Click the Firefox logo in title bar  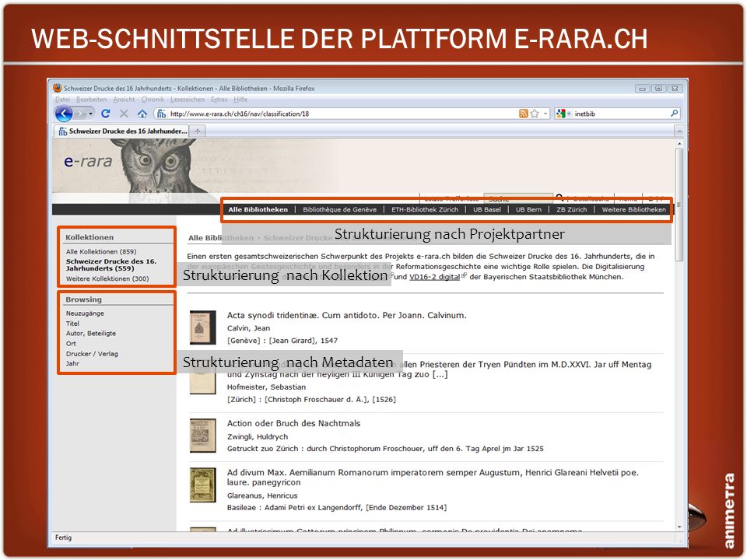click(58, 88)
